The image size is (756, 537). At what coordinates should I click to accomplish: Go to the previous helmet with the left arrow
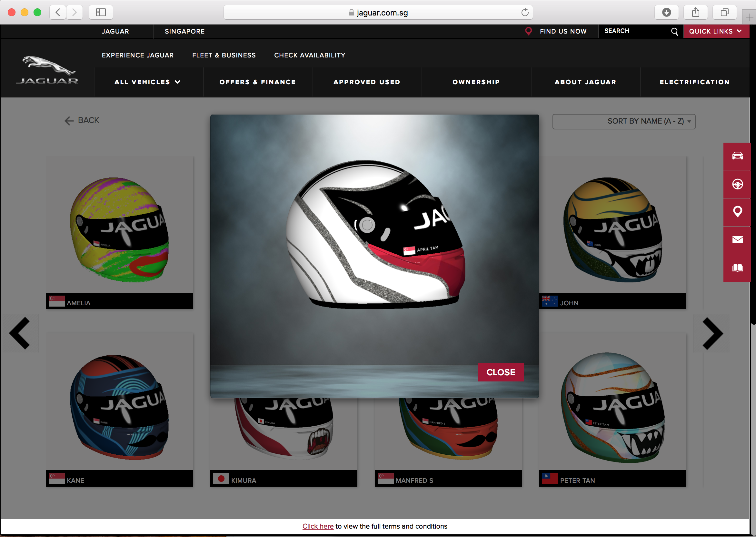pyautogui.click(x=20, y=333)
